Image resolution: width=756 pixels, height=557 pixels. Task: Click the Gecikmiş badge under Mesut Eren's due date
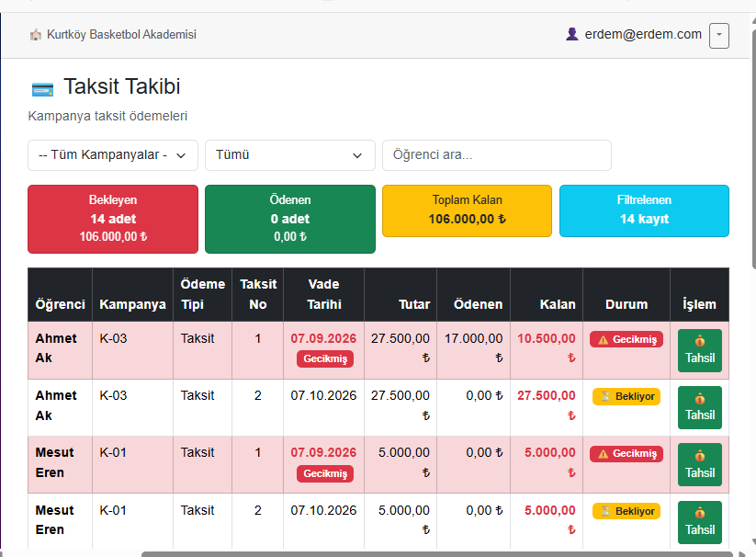click(325, 473)
